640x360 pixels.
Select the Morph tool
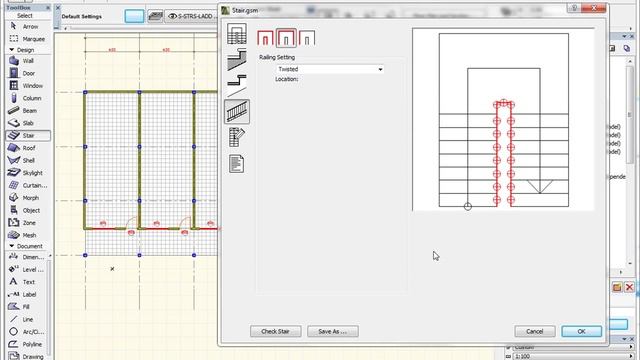tap(28, 198)
